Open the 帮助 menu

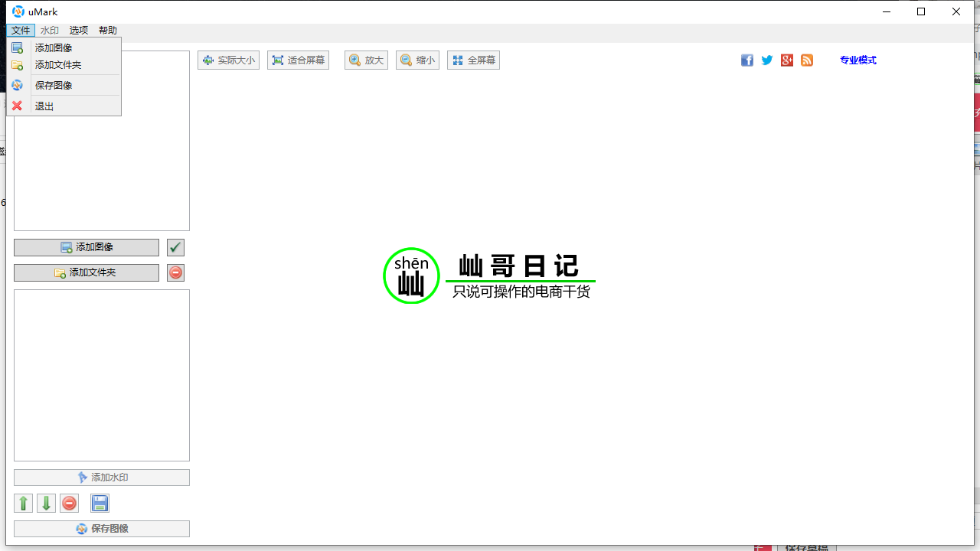(108, 31)
